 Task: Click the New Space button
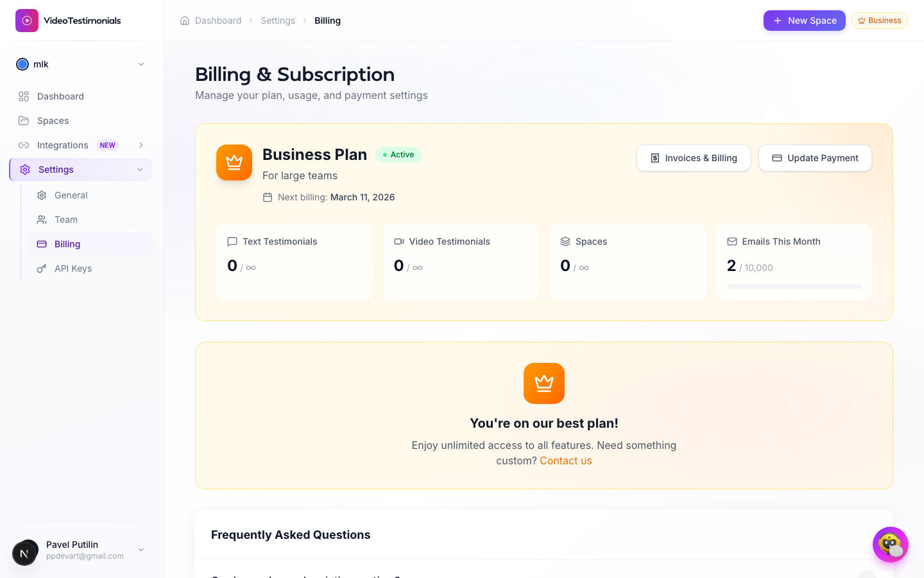coord(805,21)
